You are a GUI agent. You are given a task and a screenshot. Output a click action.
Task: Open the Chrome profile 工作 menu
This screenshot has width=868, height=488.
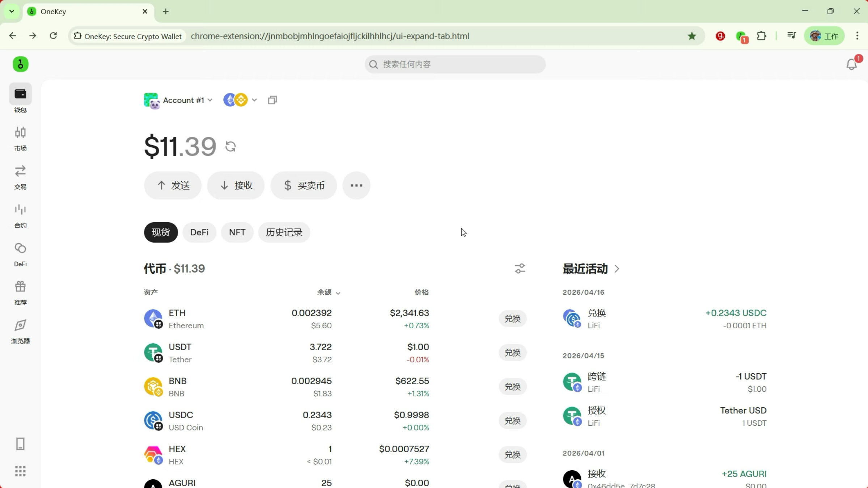[825, 36]
